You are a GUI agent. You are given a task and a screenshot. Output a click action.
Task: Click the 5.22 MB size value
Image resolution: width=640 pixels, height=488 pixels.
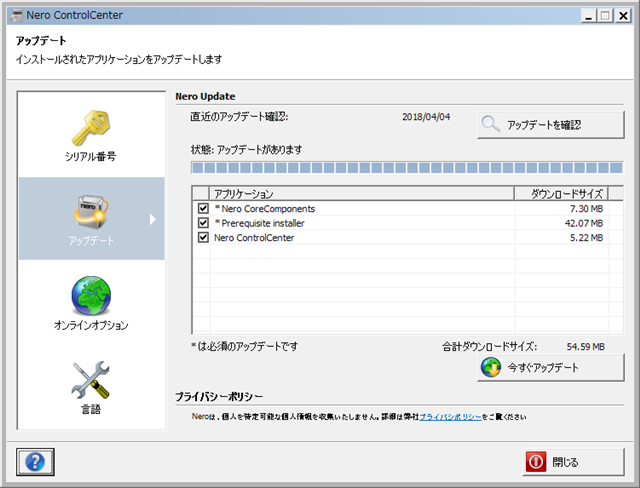pyautogui.click(x=586, y=237)
